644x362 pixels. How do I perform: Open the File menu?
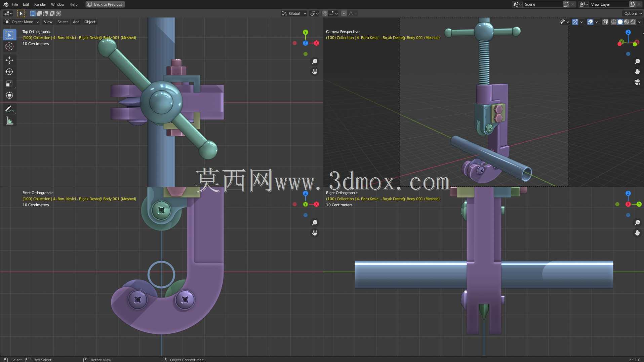point(15,4)
